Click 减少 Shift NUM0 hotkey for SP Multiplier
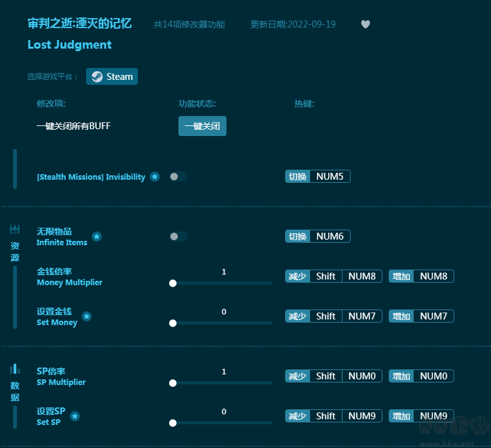Viewport: 491px width, 448px height. (334, 376)
